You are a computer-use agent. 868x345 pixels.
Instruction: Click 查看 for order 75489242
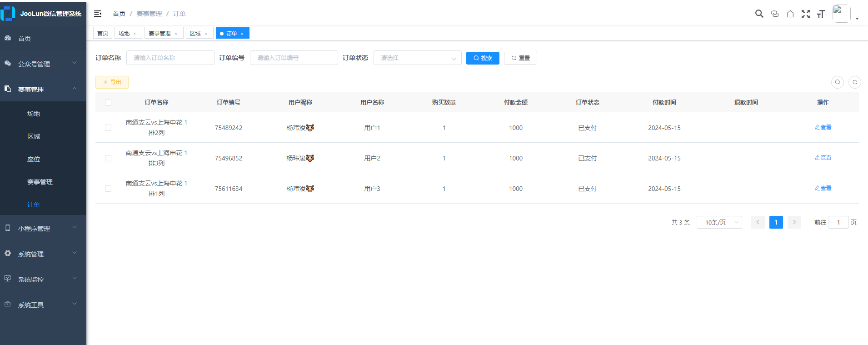(823, 127)
